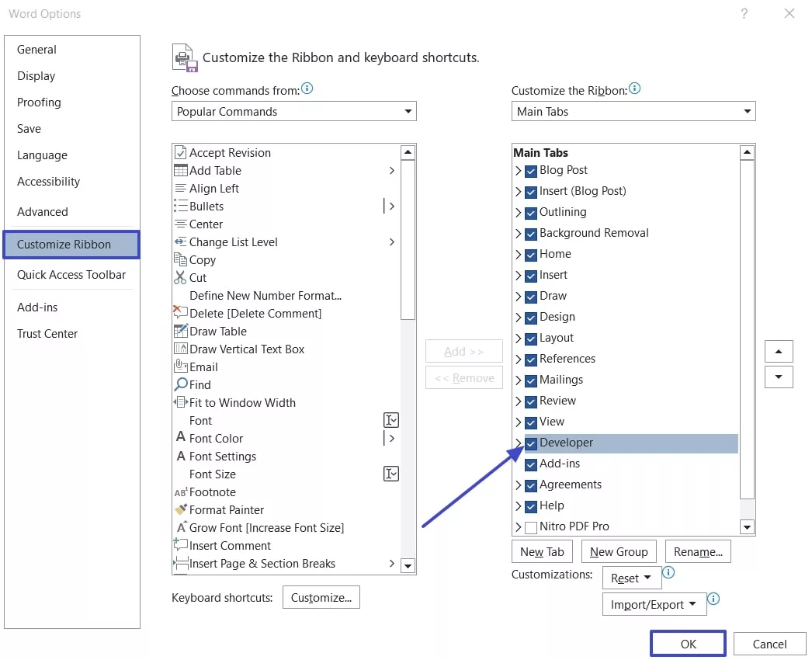812x660 pixels.
Task: Expand the Layout tab node
Action: [x=519, y=339]
